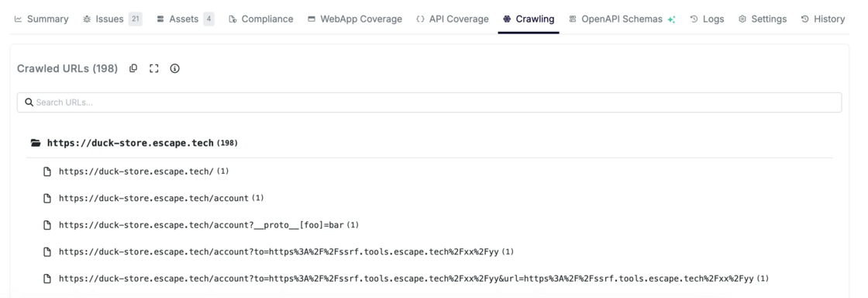Screen dimensions: 868x298
Task: Click the Compliance tab icon
Action: [233, 19]
